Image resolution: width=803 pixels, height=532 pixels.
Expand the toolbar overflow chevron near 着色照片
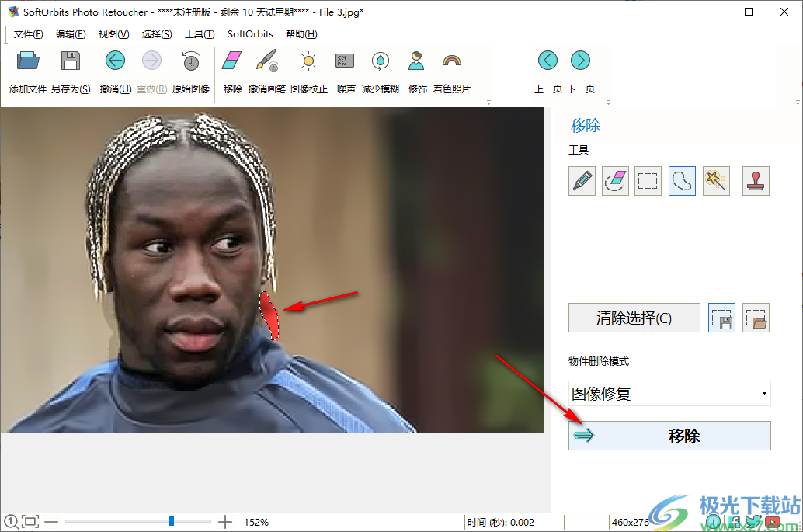click(x=491, y=101)
